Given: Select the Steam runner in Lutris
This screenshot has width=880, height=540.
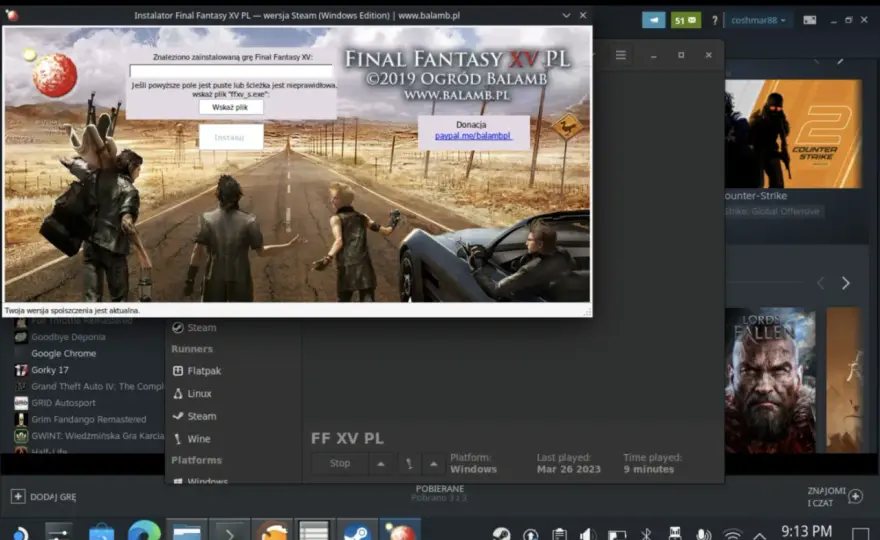Looking at the screenshot, I should pyautogui.click(x=194, y=416).
